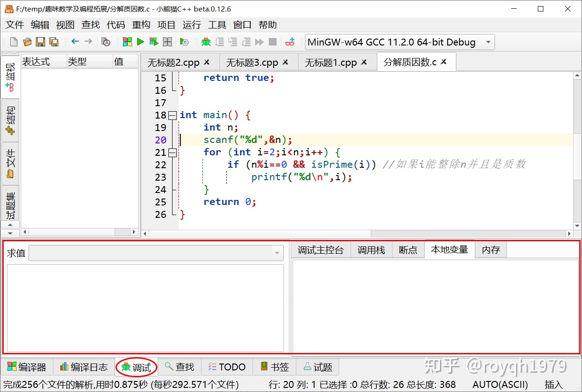Collapse the for loop fold at line 21
Viewport: 582px width, 392px height.
tap(173, 153)
